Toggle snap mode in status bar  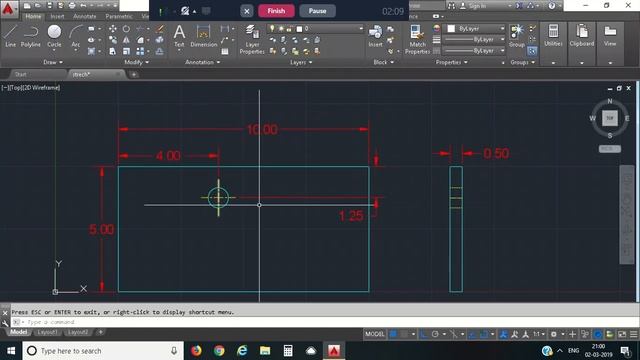pyautogui.click(x=405, y=334)
